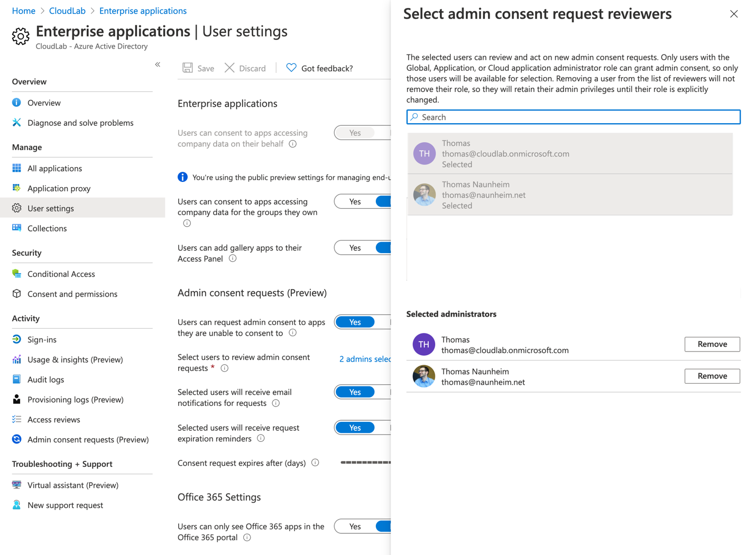This screenshot has width=756, height=555.
Task: Toggle Yes for email notifications for requests
Action: [355, 392]
